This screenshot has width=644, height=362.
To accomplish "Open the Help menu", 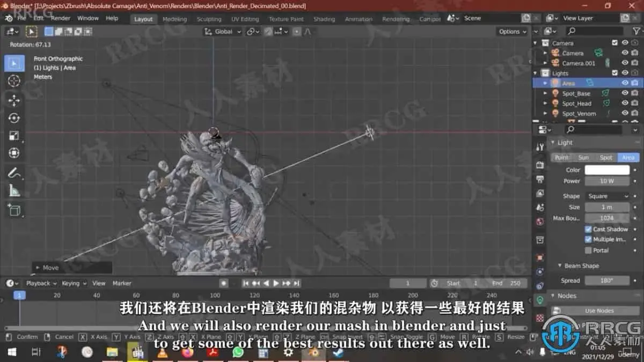I will tap(112, 18).
